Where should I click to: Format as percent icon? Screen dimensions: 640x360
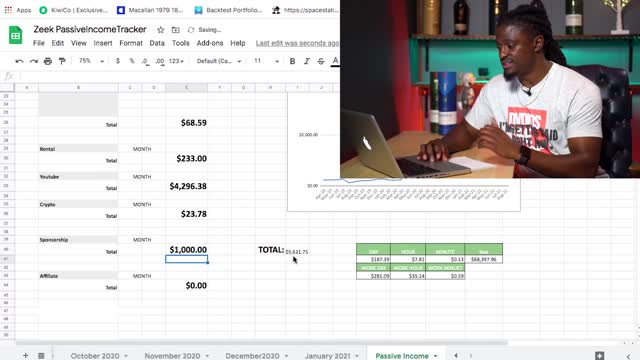coord(131,61)
